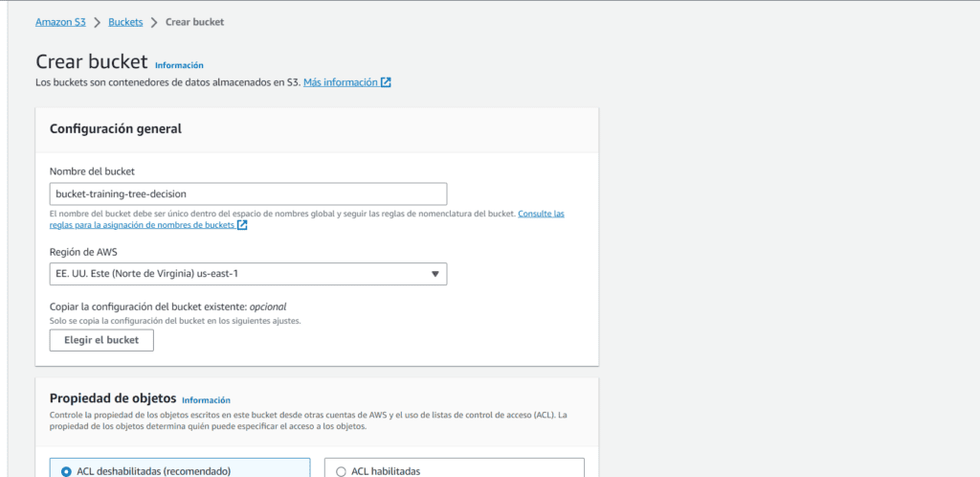Select ACL deshabilitadas (recomendado) radio button
The image size is (980, 477).
click(x=66, y=470)
